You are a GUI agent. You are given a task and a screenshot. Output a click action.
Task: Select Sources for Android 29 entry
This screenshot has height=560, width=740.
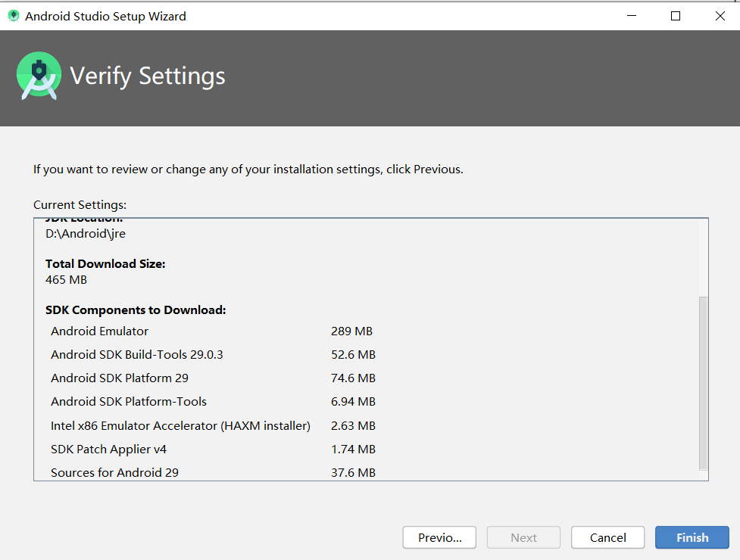click(214, 472)
